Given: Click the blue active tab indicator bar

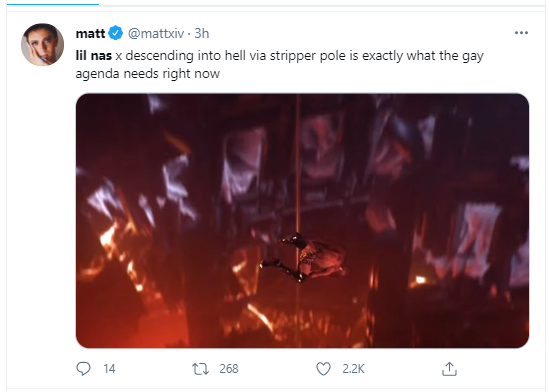Looking at the screenshot, I should coord(53,4).
